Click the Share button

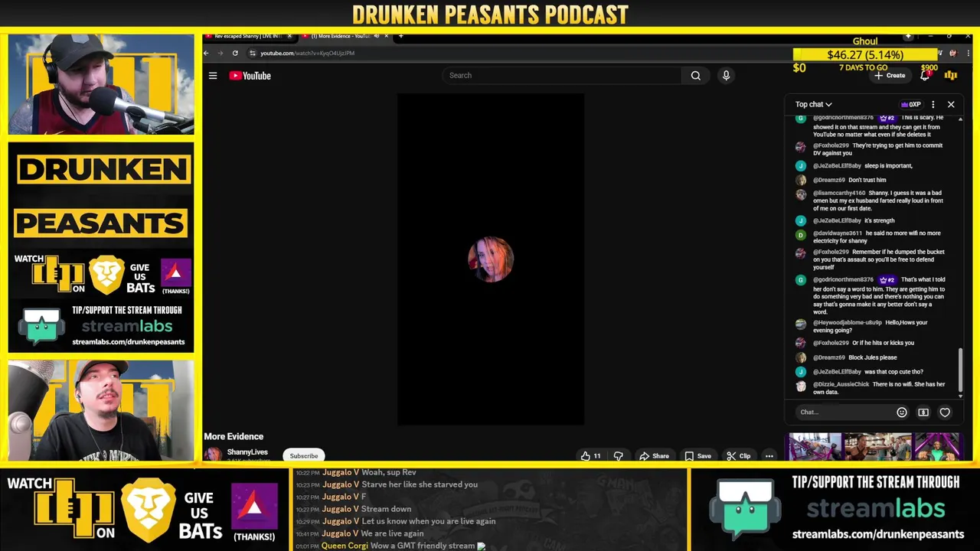point(654,456)
